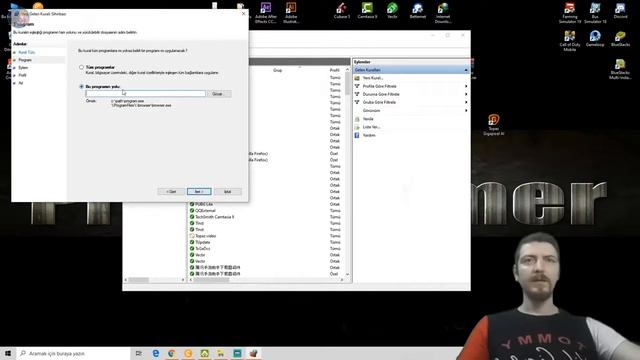
Task: Click the 'İleri >' next button
Action: [199, 191]
